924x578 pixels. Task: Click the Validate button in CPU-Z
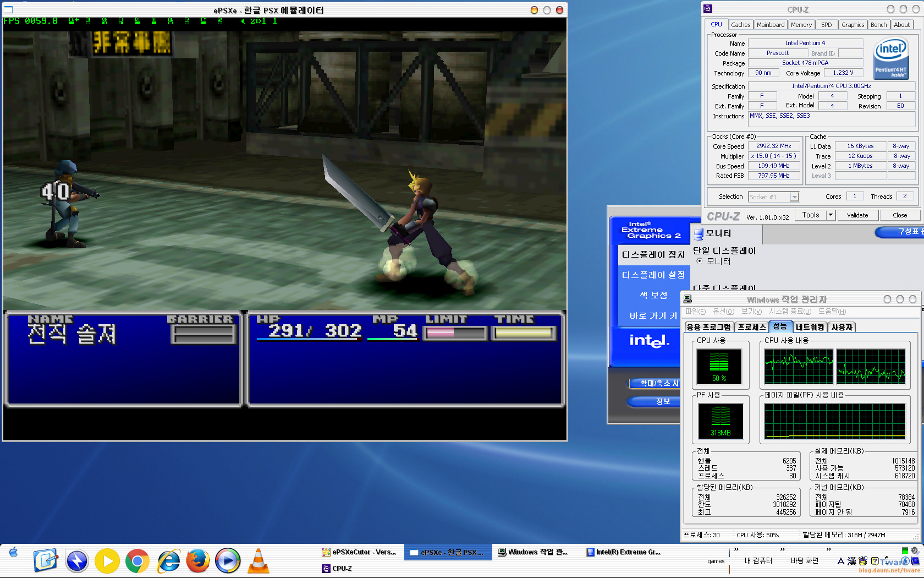(x=857, y=215)
